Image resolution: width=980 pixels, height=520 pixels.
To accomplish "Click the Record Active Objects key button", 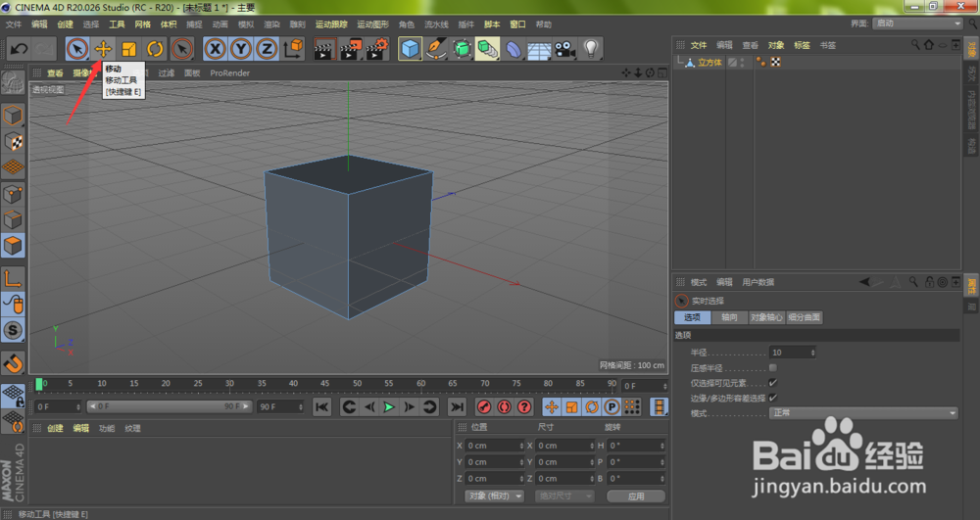I will coord(483,406).
